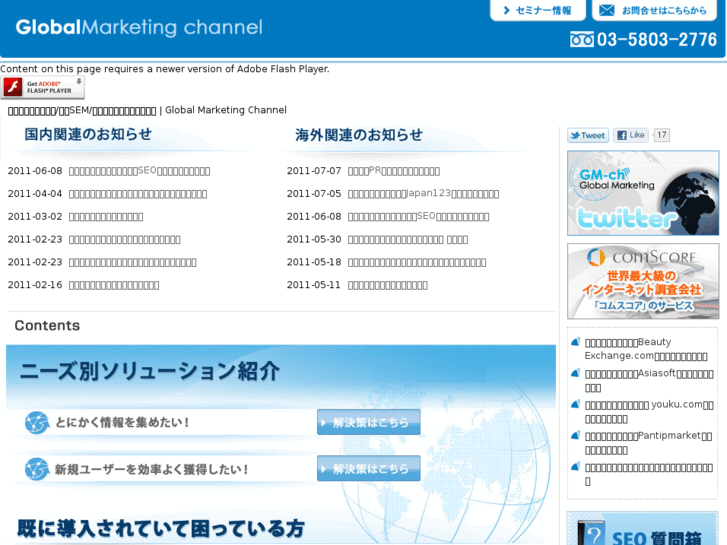This screenshot has width=727, height=545.
Task: Open overseas news dated 2011-05-11
Action: point(388,285)
